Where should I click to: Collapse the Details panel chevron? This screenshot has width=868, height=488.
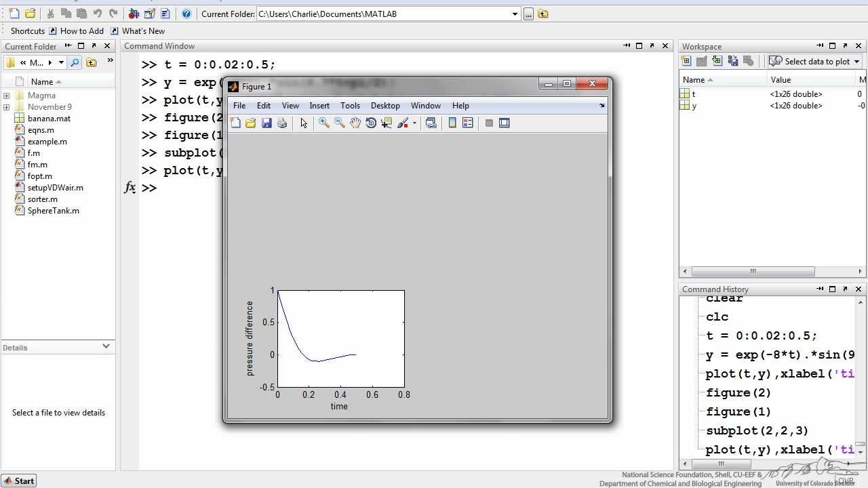pyautogui.click(x=106, y=346)
